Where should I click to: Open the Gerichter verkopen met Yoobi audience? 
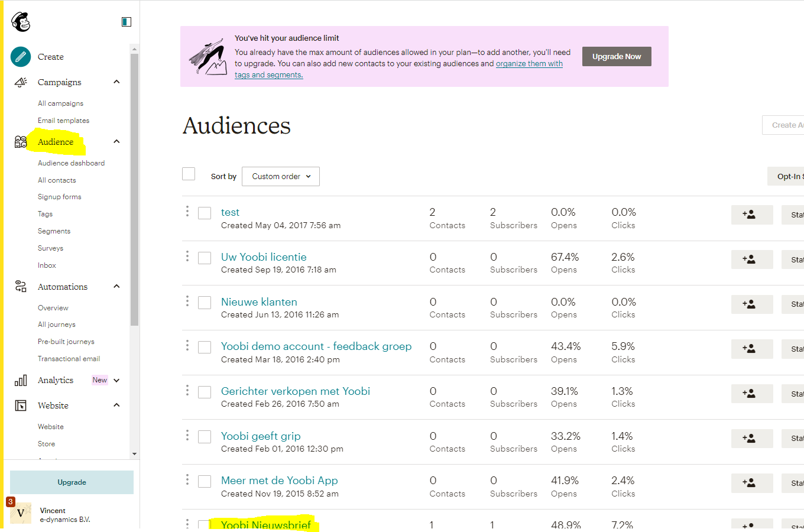click(x=296, y=391)
